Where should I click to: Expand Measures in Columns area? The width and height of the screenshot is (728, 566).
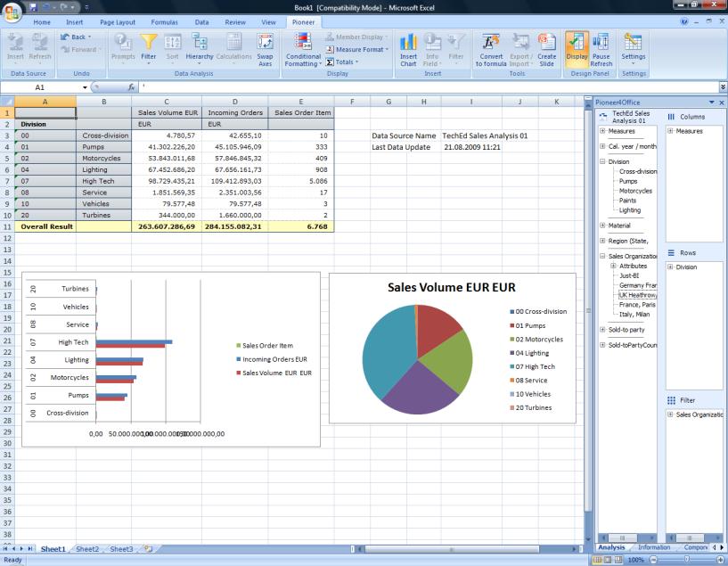click(670, 131)
